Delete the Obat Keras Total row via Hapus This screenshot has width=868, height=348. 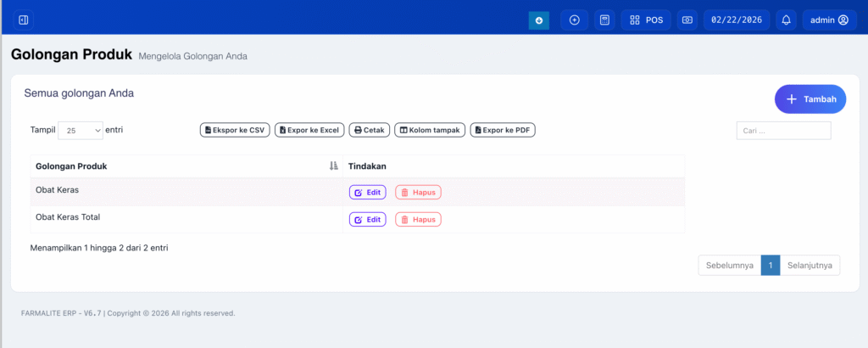pos(418,220)
